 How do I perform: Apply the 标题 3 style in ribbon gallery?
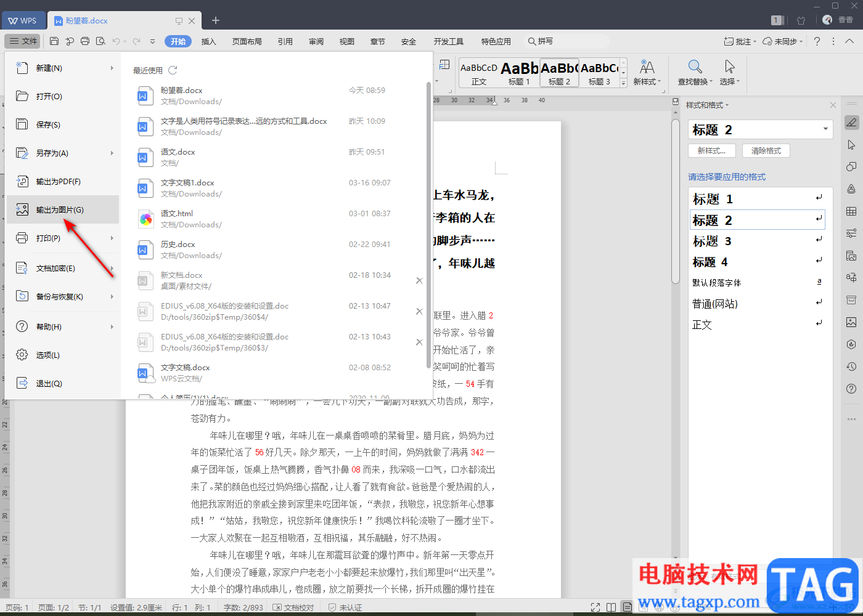tap(599, 73)
